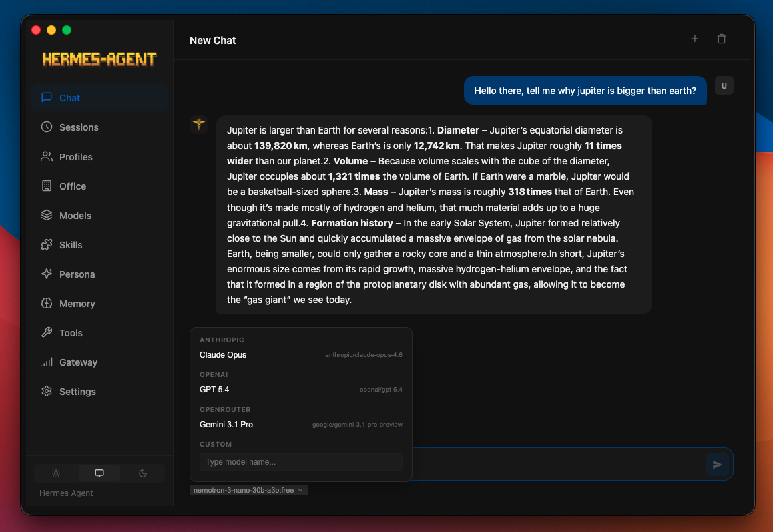Close the window with red button
This screenshot has height=532, width=773.
click(x=36, y=30)
